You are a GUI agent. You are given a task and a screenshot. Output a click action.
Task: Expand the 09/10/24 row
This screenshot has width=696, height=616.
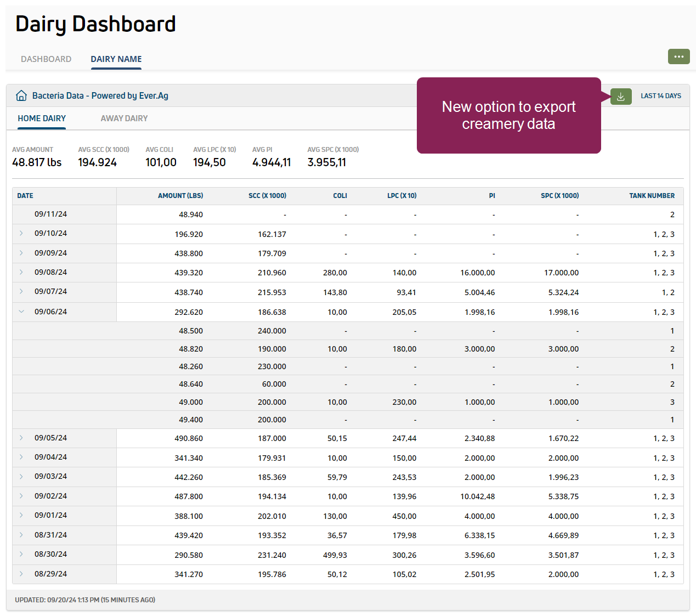21,233
